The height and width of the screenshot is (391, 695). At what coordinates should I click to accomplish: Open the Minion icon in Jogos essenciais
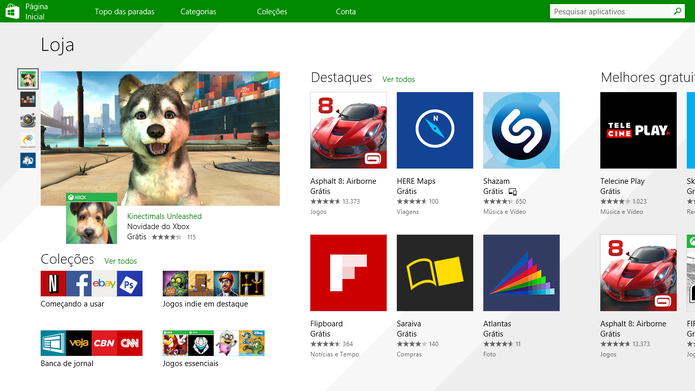(x=226, y=343)
